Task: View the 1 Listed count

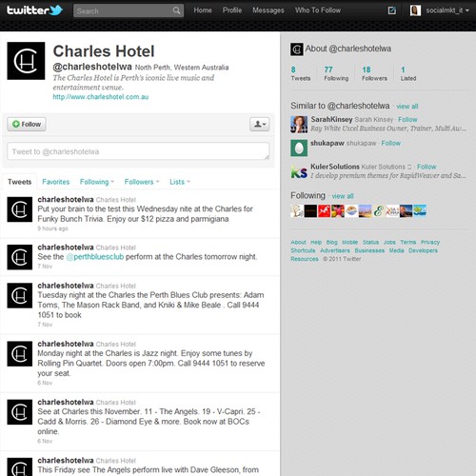Action: coord(408,73)
